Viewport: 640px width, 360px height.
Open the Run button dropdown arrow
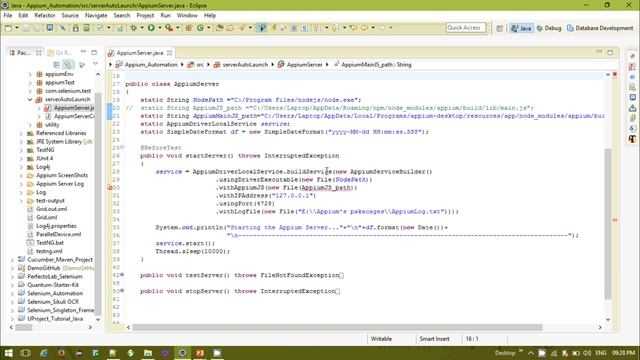point(160,28)
